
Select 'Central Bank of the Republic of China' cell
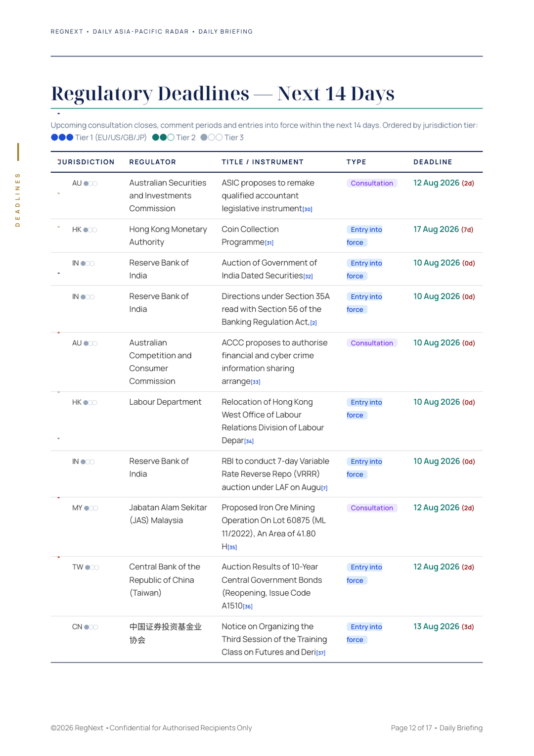coord(165,580)
